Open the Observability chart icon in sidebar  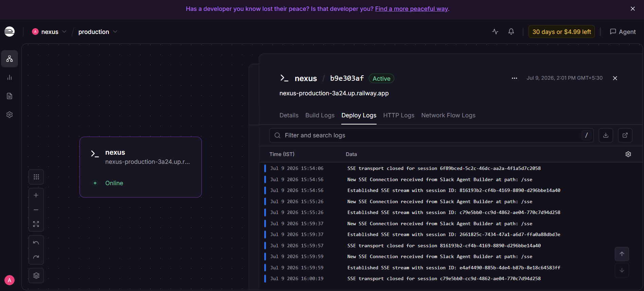coord(10,77)
